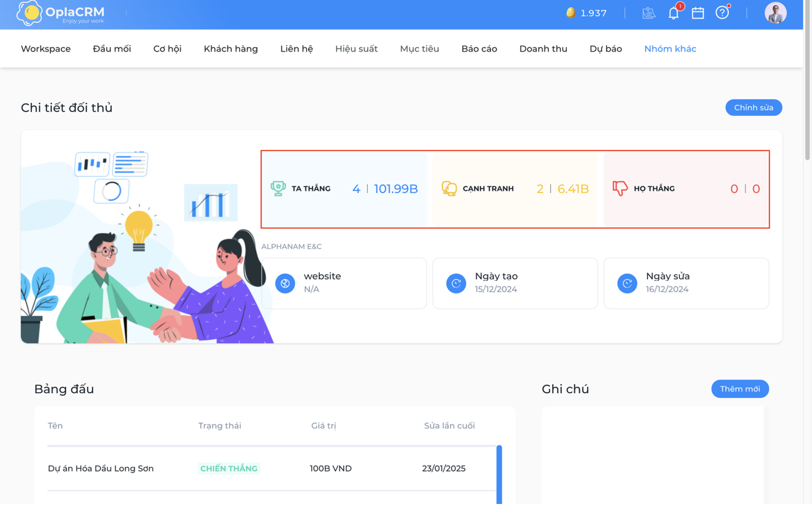Switch to Khách hàng tab

coord(231,49)
